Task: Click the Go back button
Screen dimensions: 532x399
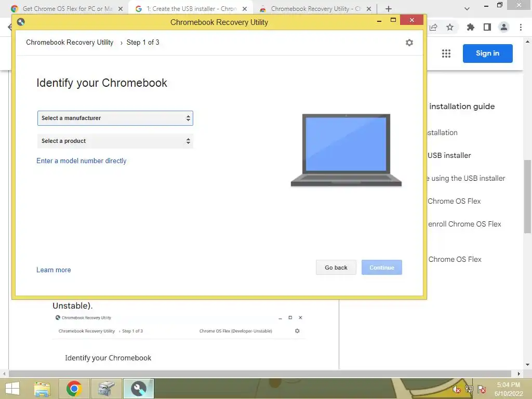Action: tap(336, 268)
